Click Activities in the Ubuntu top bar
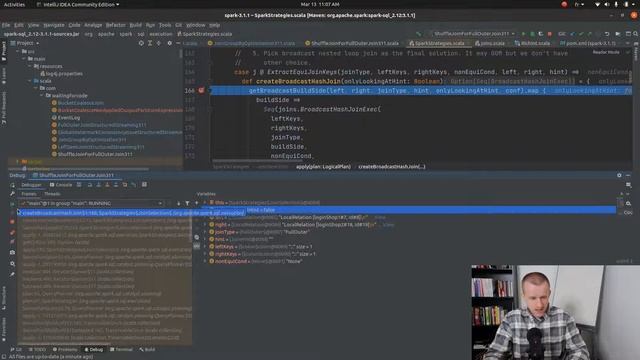The width and height of the screenshot is (640, 360). (14, 4)
